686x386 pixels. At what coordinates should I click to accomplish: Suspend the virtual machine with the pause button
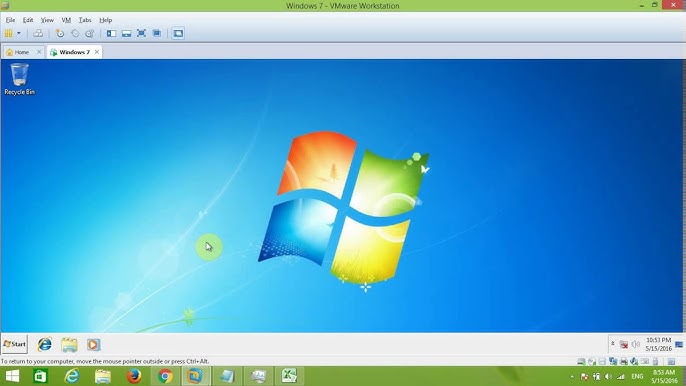click(x=8, y=33)
